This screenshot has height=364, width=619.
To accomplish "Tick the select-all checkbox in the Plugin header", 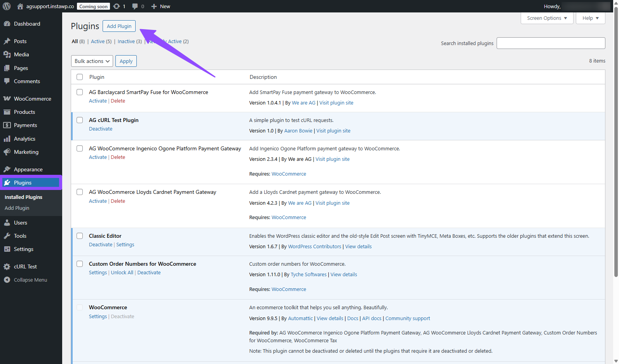I will pos(80,77).
